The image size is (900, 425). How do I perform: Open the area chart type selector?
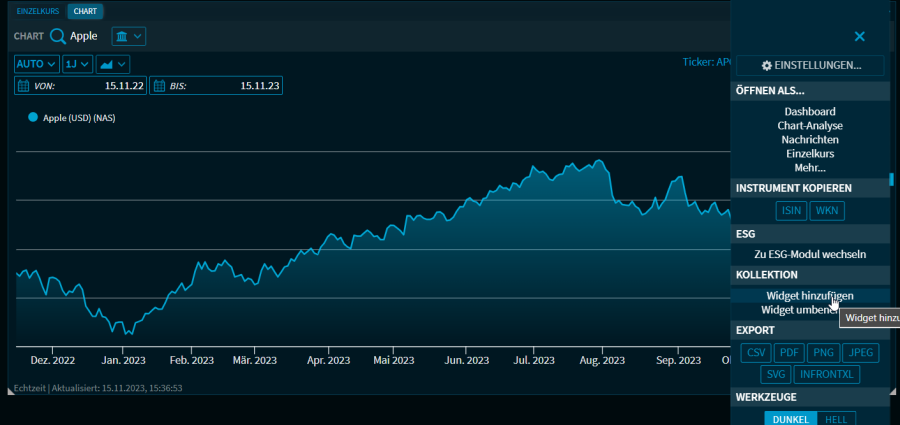[112, 64]
